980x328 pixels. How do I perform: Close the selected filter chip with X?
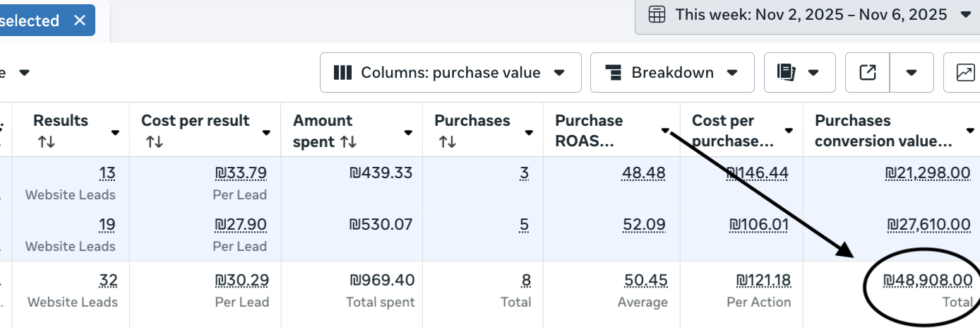(x=80, y=20)
